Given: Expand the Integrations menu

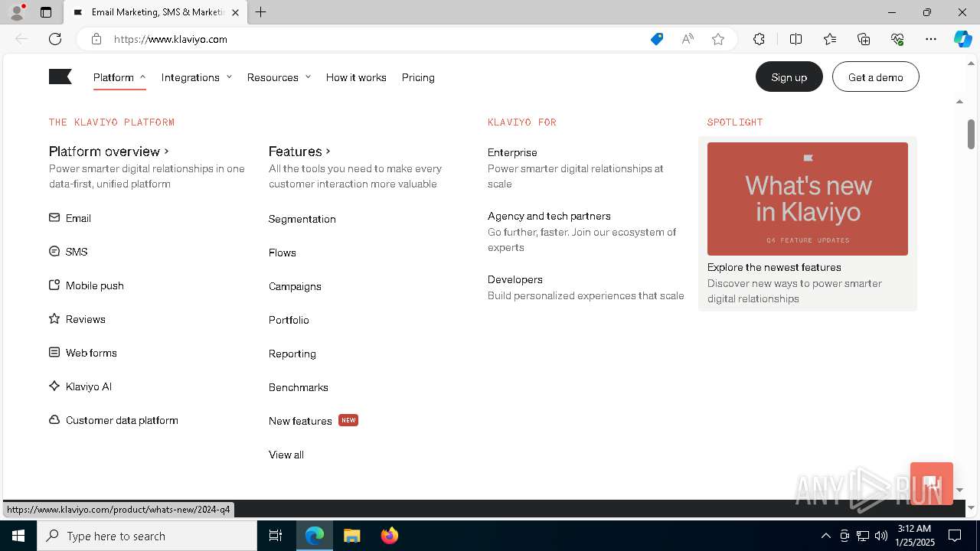Looking at the screenshot, I should point(196,77).
